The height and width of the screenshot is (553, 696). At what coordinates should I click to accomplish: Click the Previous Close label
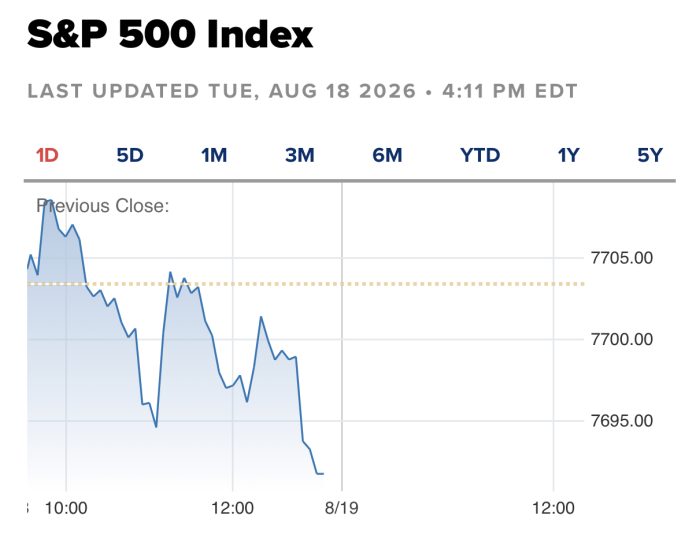(103, 206)
